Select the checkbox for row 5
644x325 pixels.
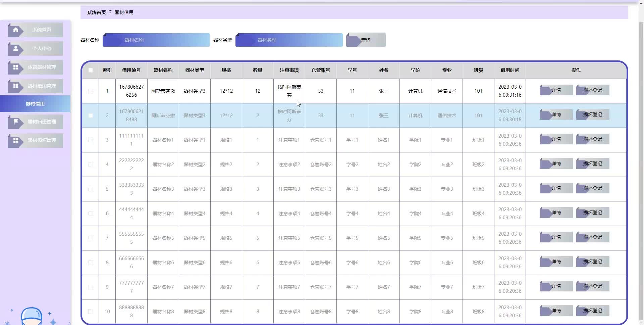click(91, 189)
